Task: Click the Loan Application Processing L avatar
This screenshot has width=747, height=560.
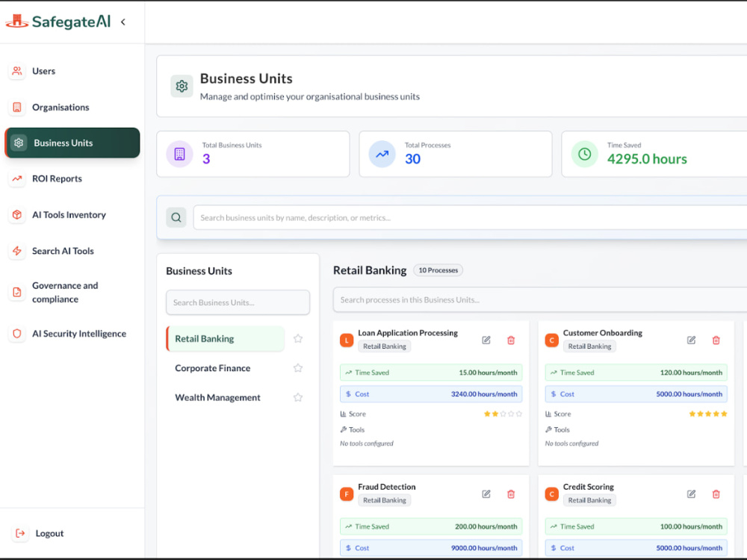Action: click(x=347, y=340)
